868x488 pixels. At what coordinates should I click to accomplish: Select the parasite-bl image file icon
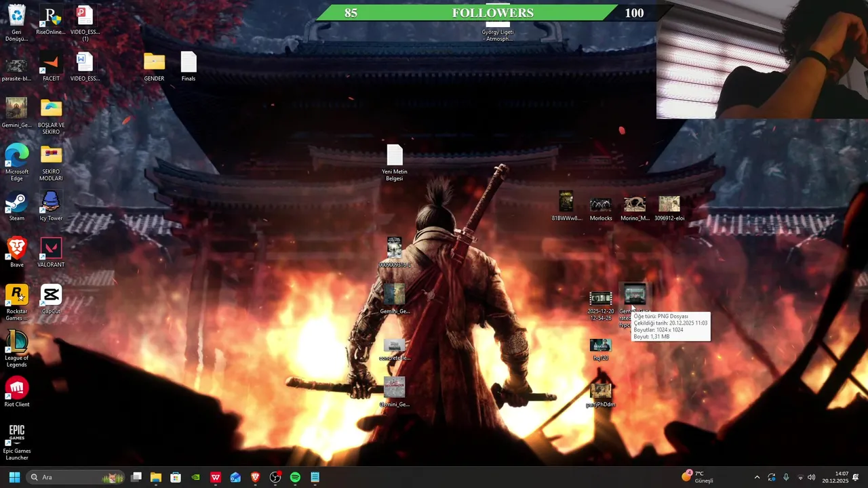pyautogui.click(x=16, y=68)
